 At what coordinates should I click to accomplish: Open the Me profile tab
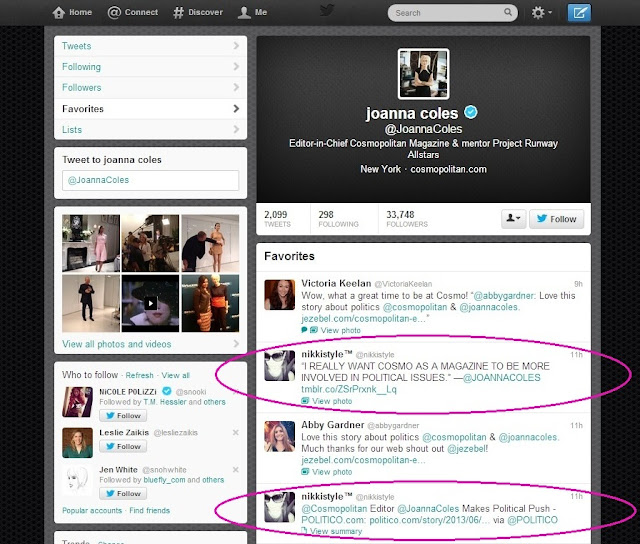(252, 12)
